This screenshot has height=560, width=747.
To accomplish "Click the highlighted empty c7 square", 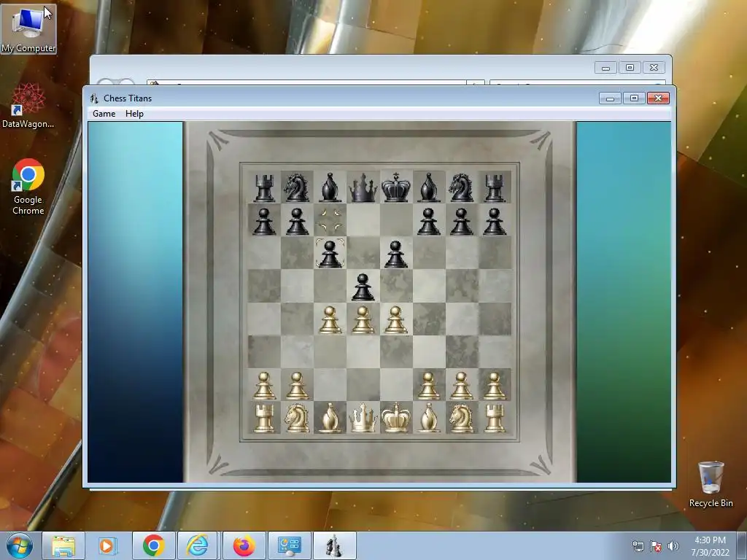I will point(330,220).
